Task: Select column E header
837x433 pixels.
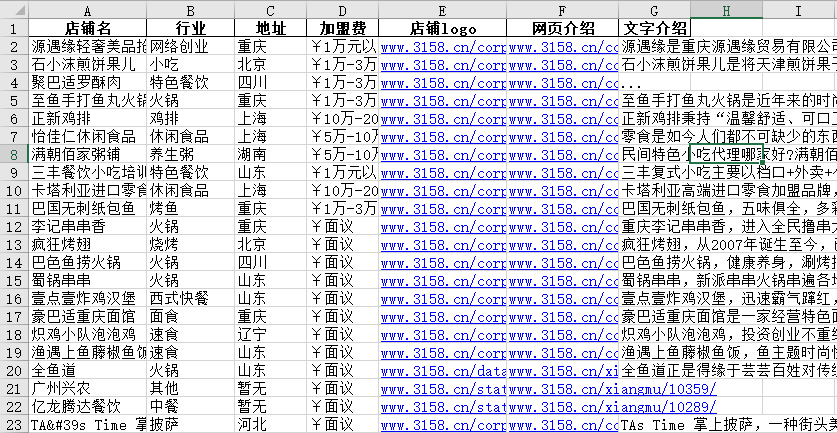Action: pos(443,10)
